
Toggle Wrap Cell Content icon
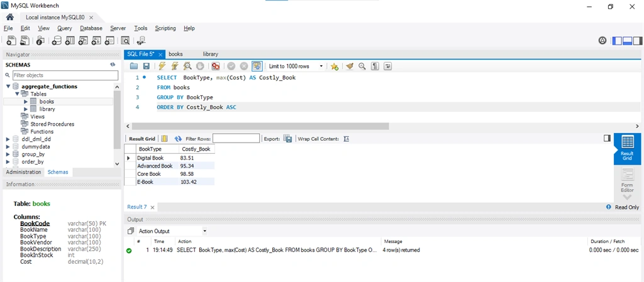[347, 139]
